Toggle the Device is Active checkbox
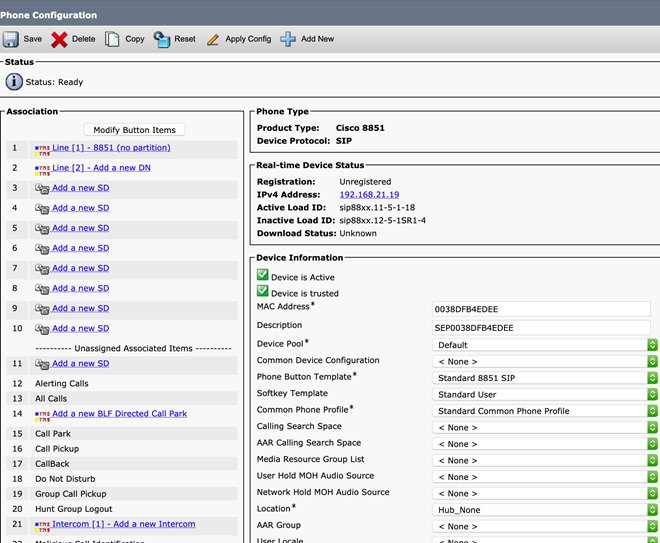Viewport: 660px width, 543px height. (x=263, y=275)
